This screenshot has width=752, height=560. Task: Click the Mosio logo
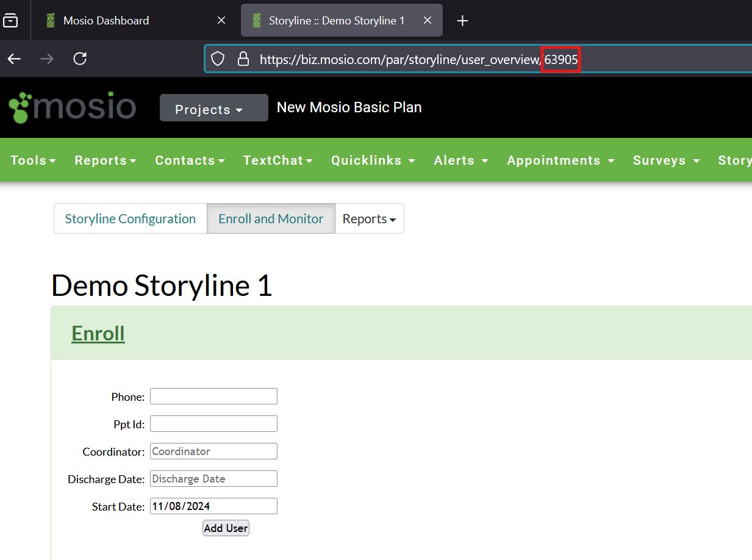click(73, 107)
